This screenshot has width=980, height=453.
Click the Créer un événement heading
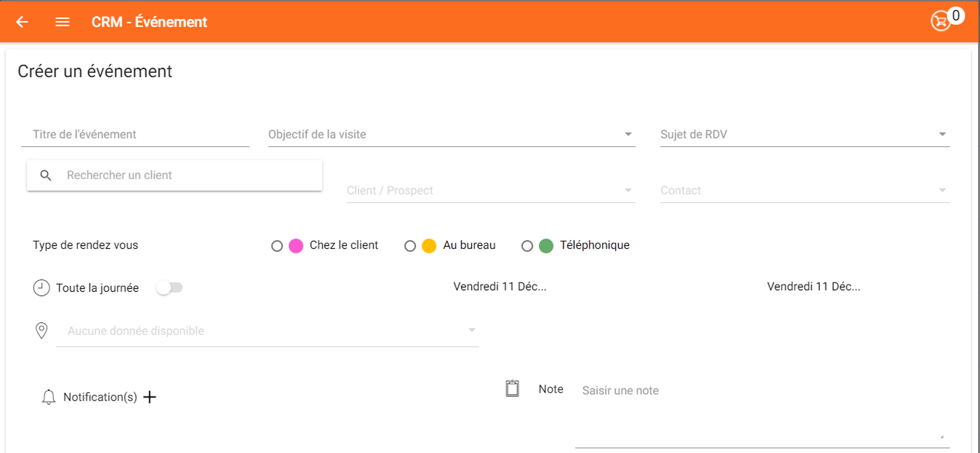tap(95, 71)
